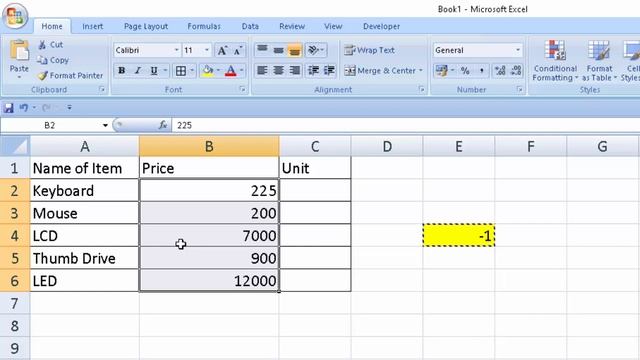Customize Quick Access Toolbar dropdown

pyautogui.click(x=69, y=108)
